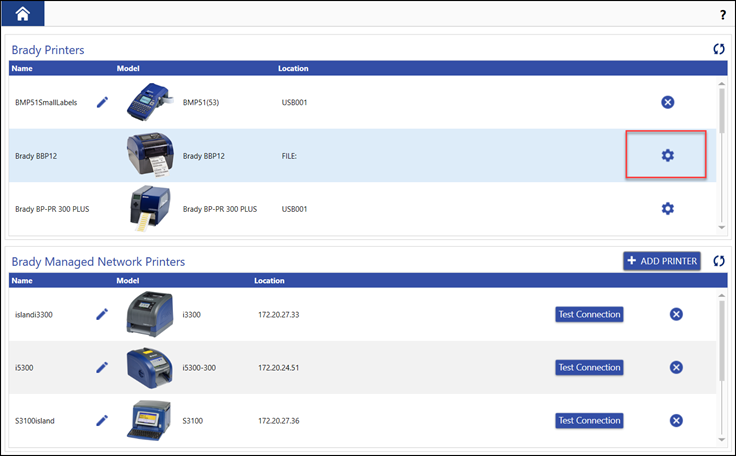This screenshot has width=736, height=456.
Task: Remove S3100island network printer
Action: pyautogui.click(x=676, y=420)
